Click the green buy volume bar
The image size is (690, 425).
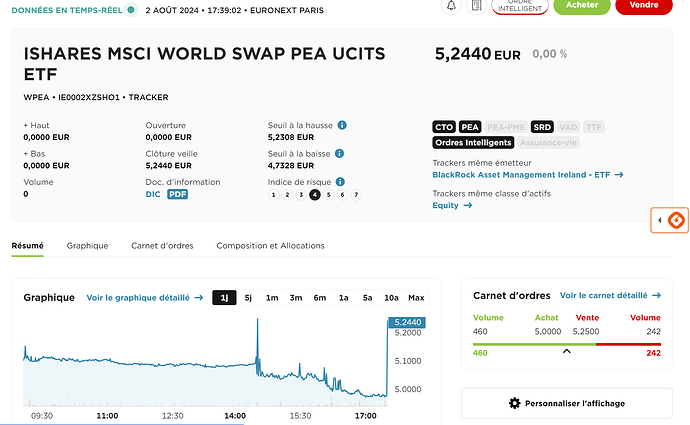click(x=534, y=344)
